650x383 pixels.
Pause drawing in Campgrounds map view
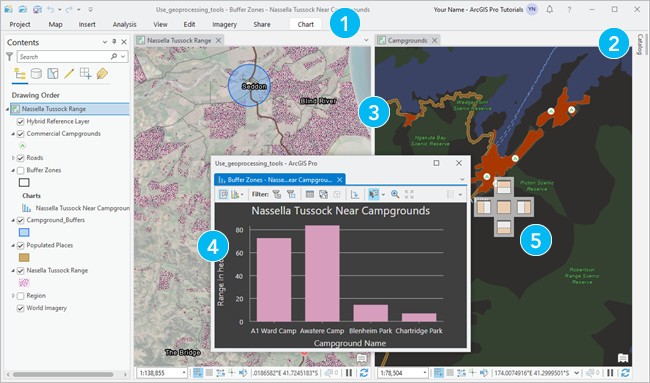click(x=611, y=373)
